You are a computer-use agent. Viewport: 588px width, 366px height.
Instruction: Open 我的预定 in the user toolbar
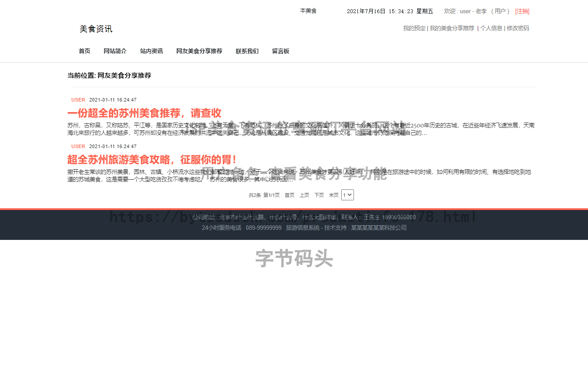[413, 28]
